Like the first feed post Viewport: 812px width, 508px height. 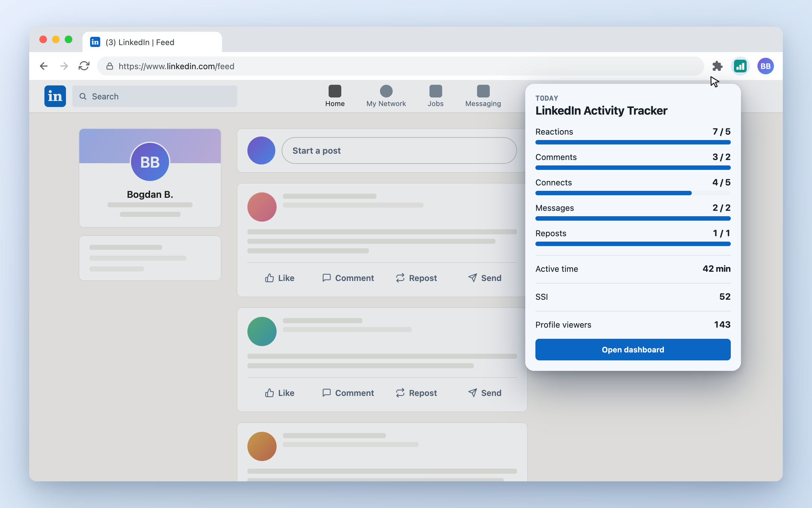pyautogui.click(x=279, y=278)
